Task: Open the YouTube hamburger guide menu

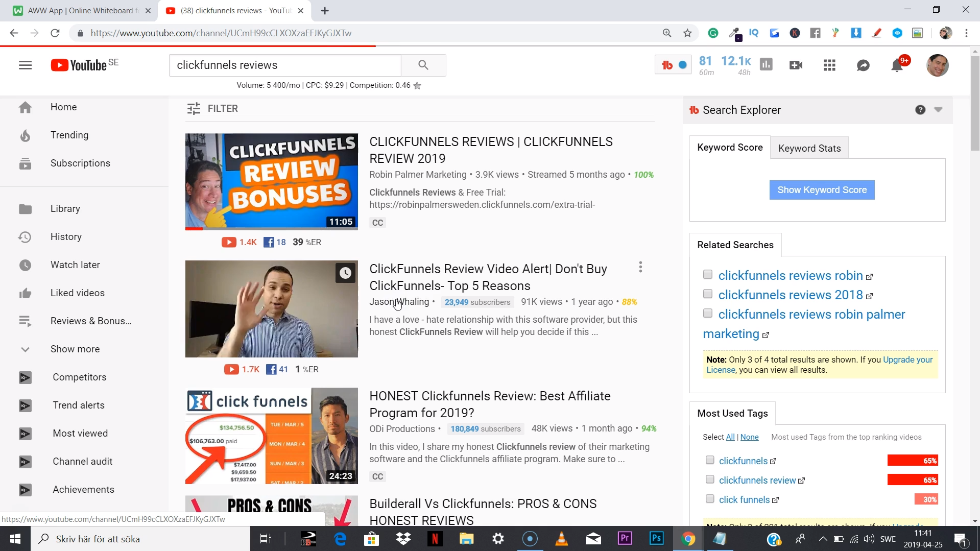Action: coord(25,65)
